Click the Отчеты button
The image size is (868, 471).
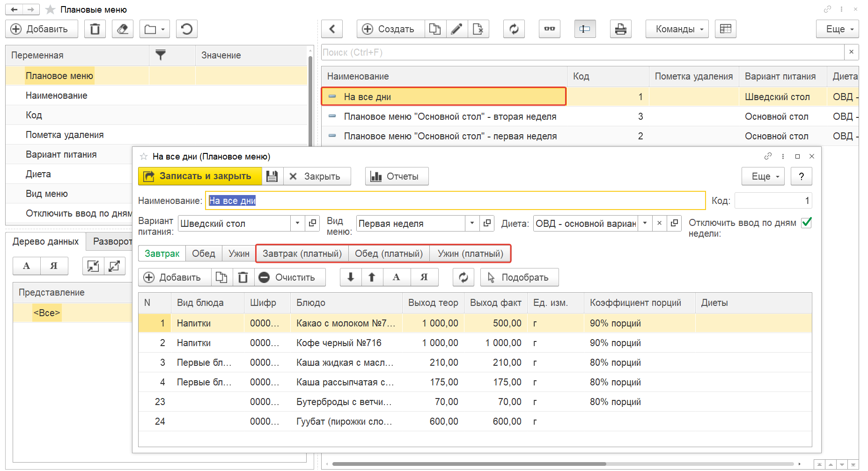(x=396, y=176)
